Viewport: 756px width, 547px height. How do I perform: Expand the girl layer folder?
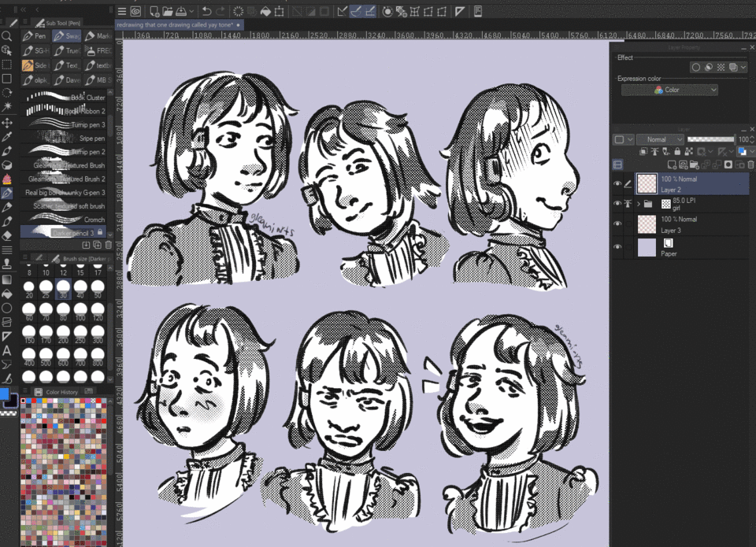638,204
